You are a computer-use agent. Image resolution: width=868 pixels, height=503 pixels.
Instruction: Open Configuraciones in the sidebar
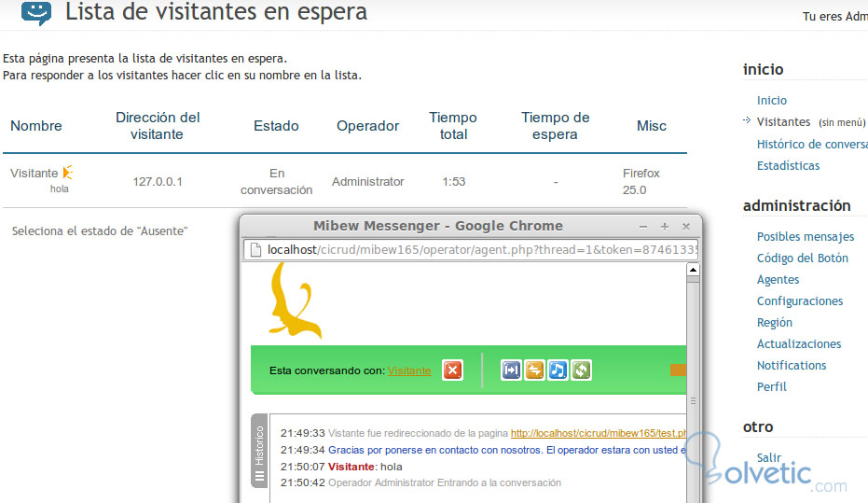pos(800,300)
